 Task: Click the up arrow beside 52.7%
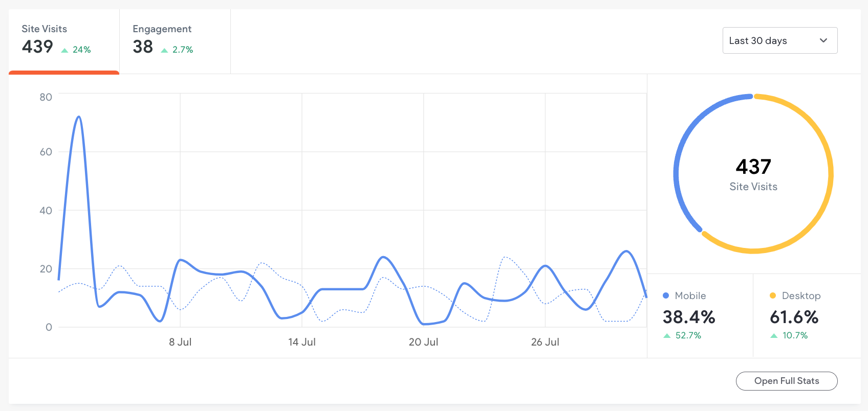coord(667,336)
